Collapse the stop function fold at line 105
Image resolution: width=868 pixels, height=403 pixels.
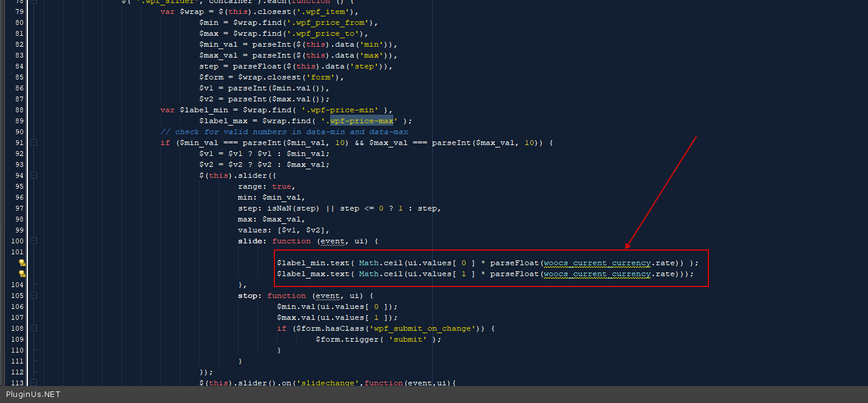[x=34, y=296]
